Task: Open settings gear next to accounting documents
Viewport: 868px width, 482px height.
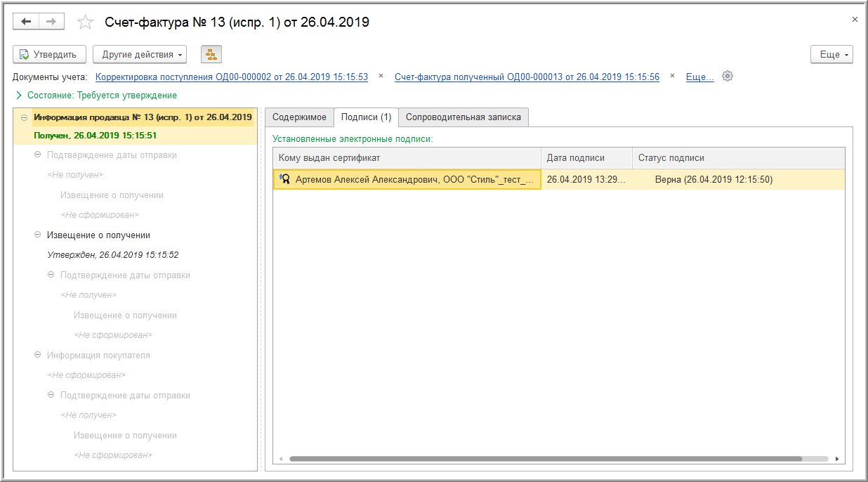Action: click(x=728, y=76)
